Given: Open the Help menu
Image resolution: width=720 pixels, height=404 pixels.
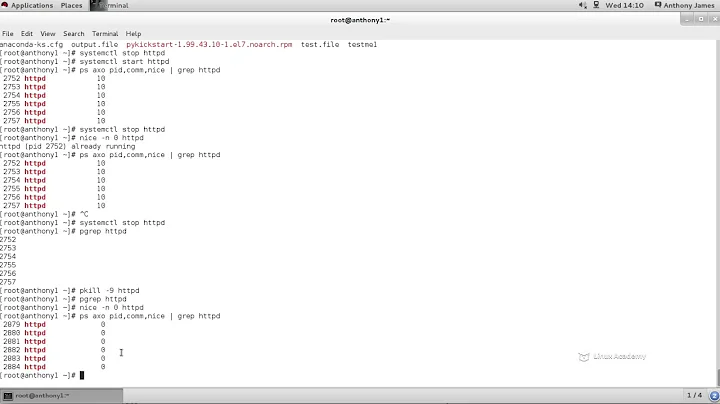Looking at the screenshot, I should click(x=133, y=34).
